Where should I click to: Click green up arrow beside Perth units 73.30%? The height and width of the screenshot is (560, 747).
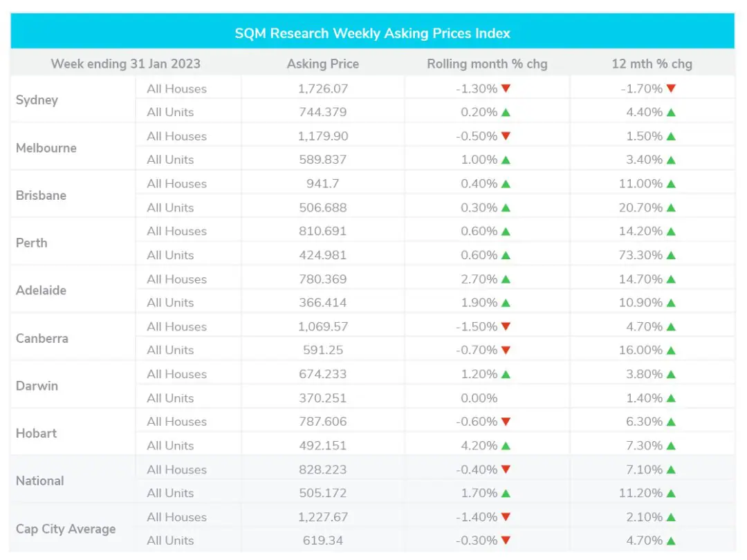click(671, 255)
